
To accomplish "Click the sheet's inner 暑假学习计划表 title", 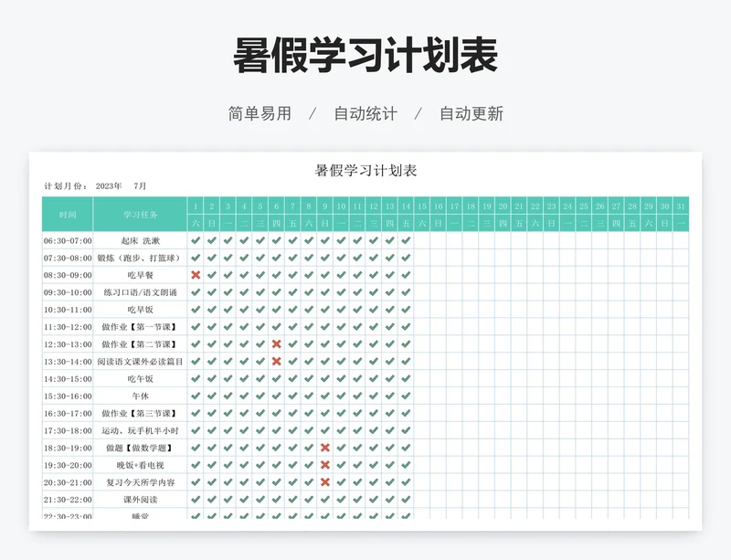I will (x=365, y=171).
